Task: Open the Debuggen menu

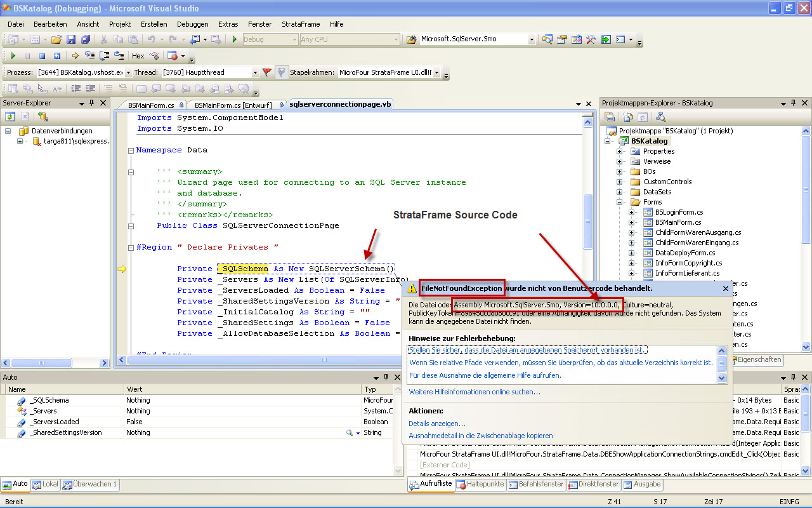Action: [192, 24]
